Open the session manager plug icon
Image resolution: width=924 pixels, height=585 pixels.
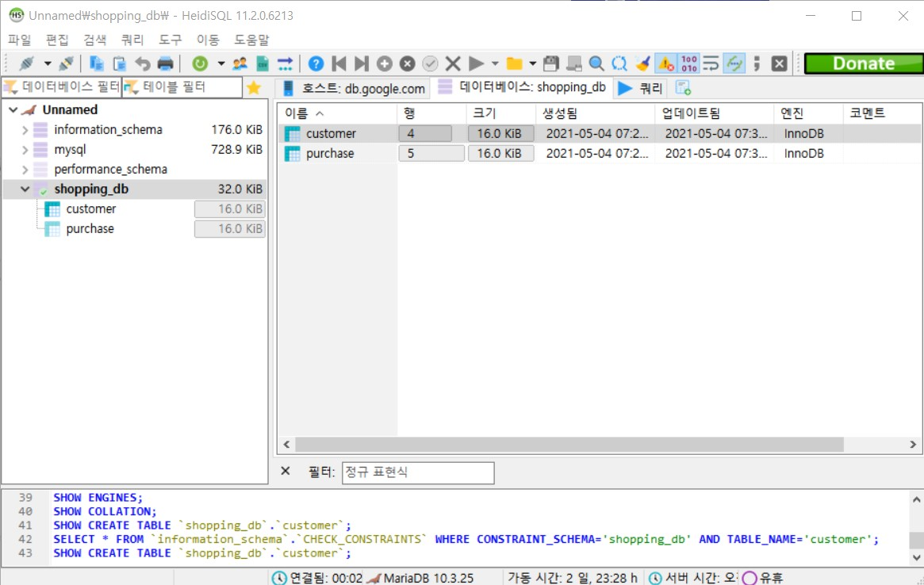27,63
